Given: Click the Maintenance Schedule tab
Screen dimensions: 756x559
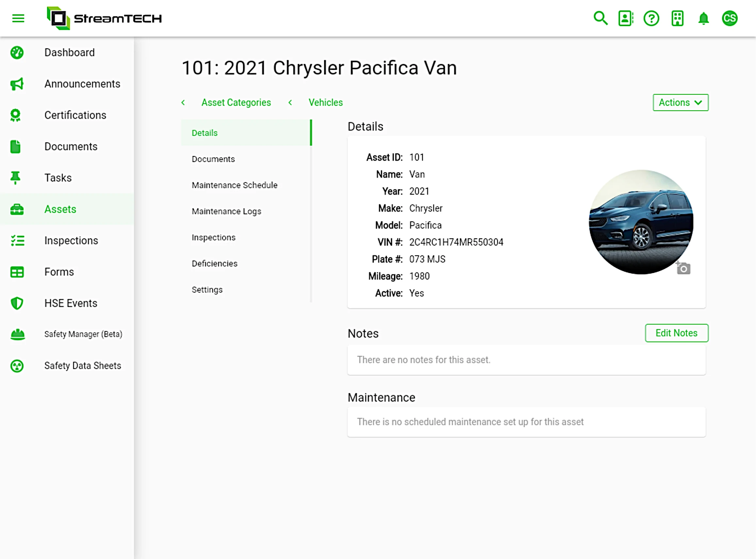Looking at the screenshot, I should click(234, 185).
